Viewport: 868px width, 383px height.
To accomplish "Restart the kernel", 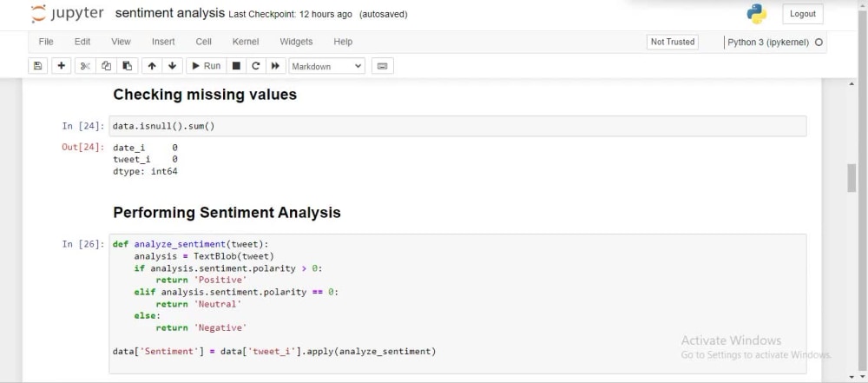I will click(x=256, y=66).
